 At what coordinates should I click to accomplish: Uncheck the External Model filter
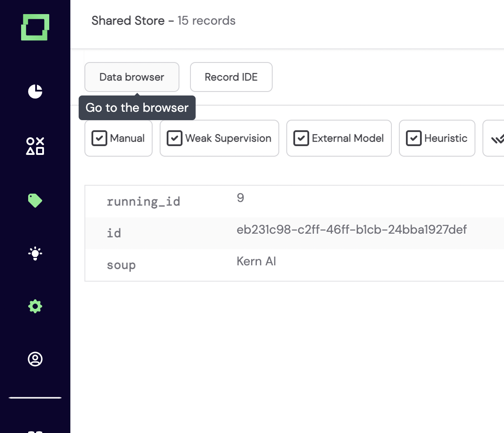click(x=301, y=138)
